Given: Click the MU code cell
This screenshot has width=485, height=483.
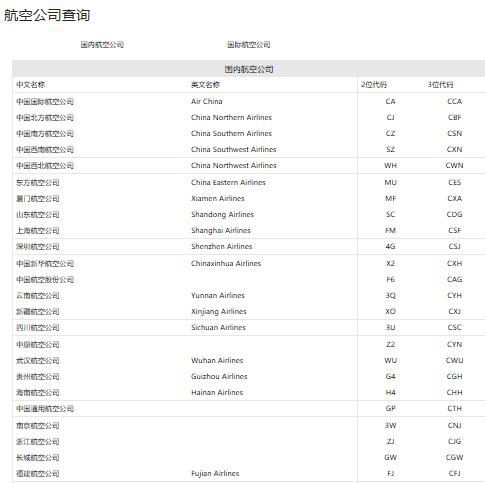Looking at the screenshot, I should pos(390,182).
